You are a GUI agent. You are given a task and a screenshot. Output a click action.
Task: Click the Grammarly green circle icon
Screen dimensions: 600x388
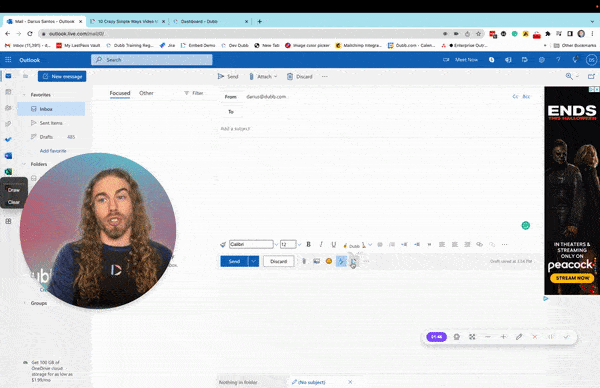[x=526, y=225]
